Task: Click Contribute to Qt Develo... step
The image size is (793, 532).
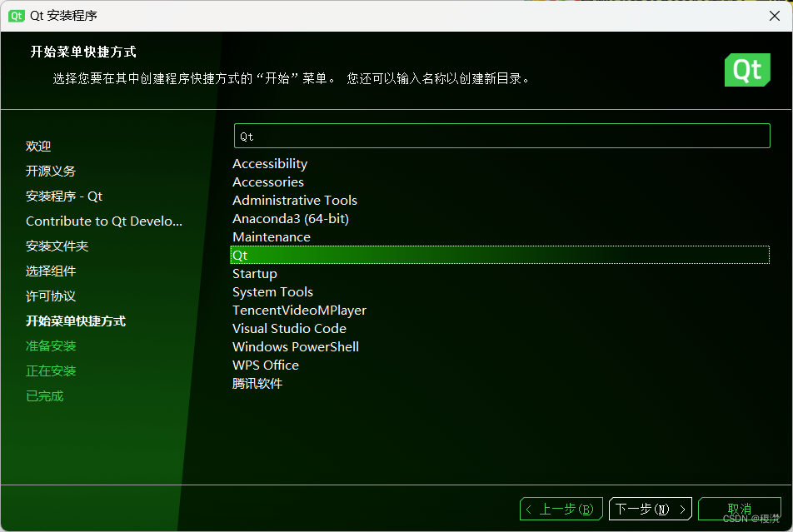Action: click(x=104, y=221)
